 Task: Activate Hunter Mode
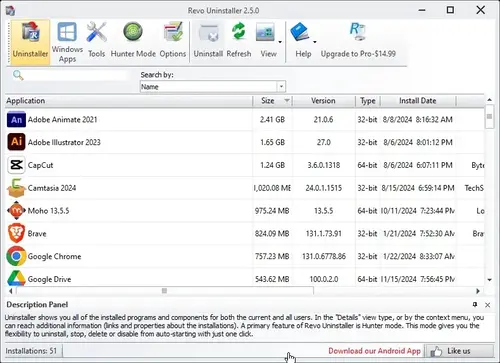pos(133,40)
